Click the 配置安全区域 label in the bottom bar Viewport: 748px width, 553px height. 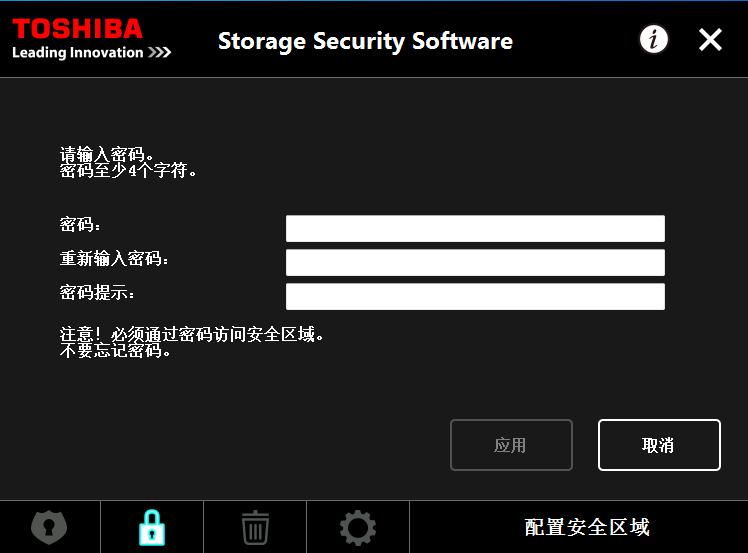[587, 527]
